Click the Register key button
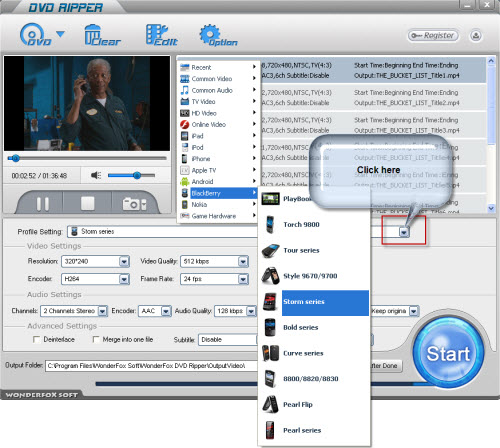500x448 pixels. [433, 35]
